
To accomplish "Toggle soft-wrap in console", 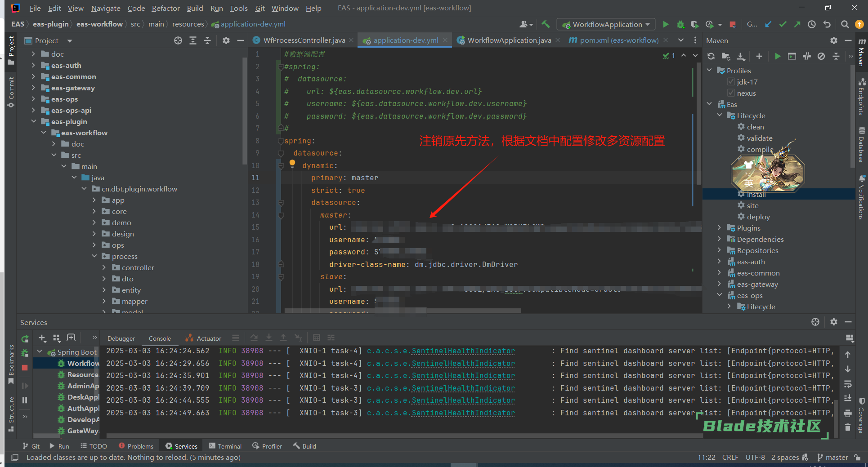I will pyautogui.click(x=848, y=384).
